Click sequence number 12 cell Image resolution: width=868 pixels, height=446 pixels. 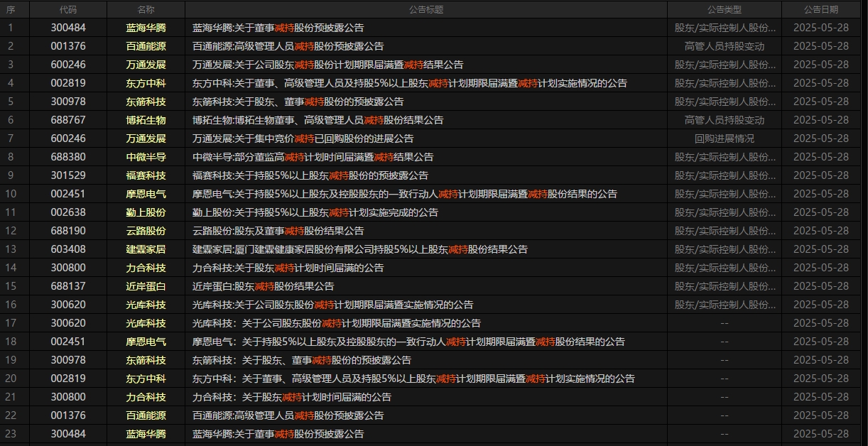pyautogui.click(x=11, y=231)
